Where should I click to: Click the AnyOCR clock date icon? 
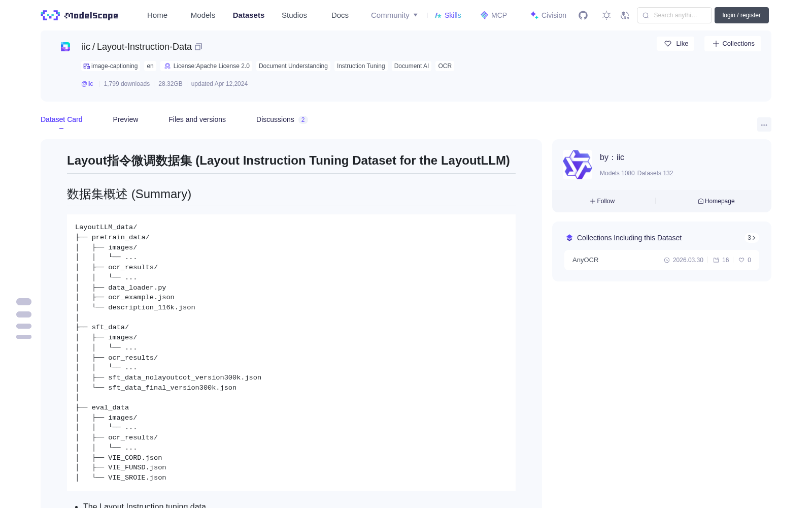pyautogui.click(x=667, y=260)
